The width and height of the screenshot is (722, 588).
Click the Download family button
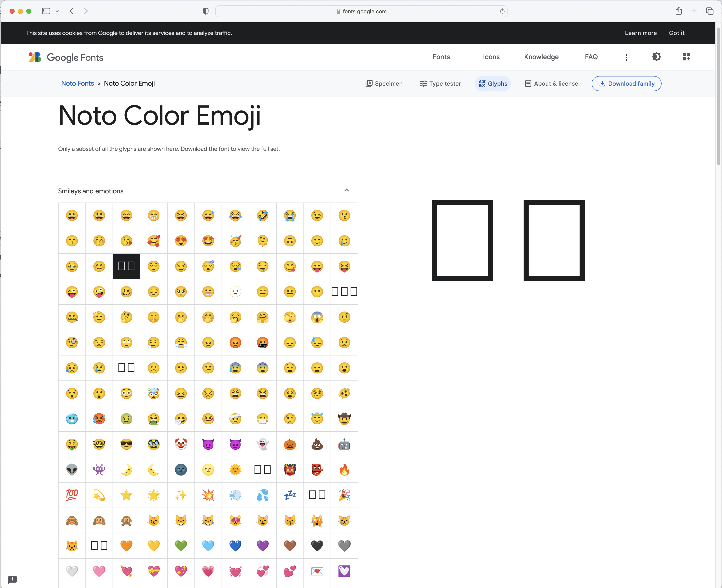(x=626, y=83)
